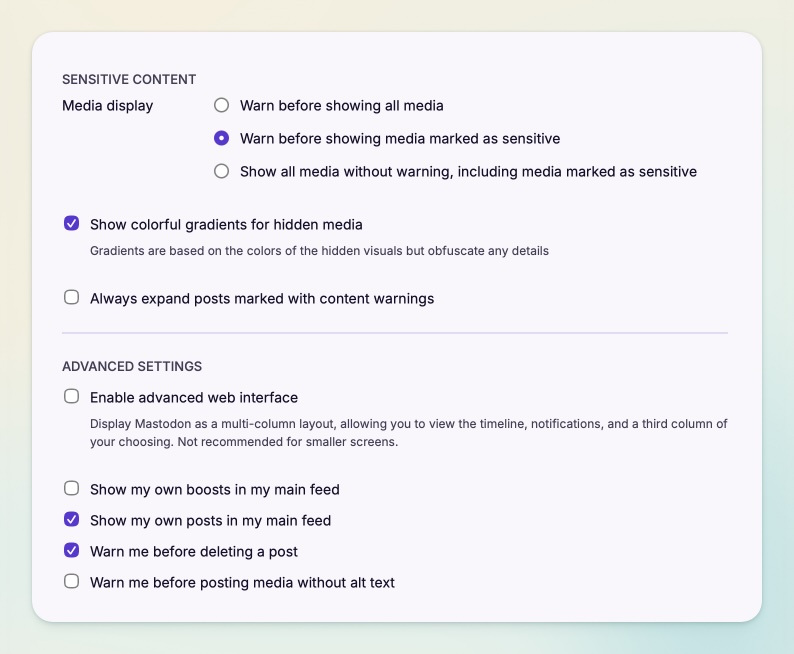The height and width of the screenshot is (654, 794).
Task: Click the 'ADVANCED SETTINGS' section heading
Action: pos(132,366)
